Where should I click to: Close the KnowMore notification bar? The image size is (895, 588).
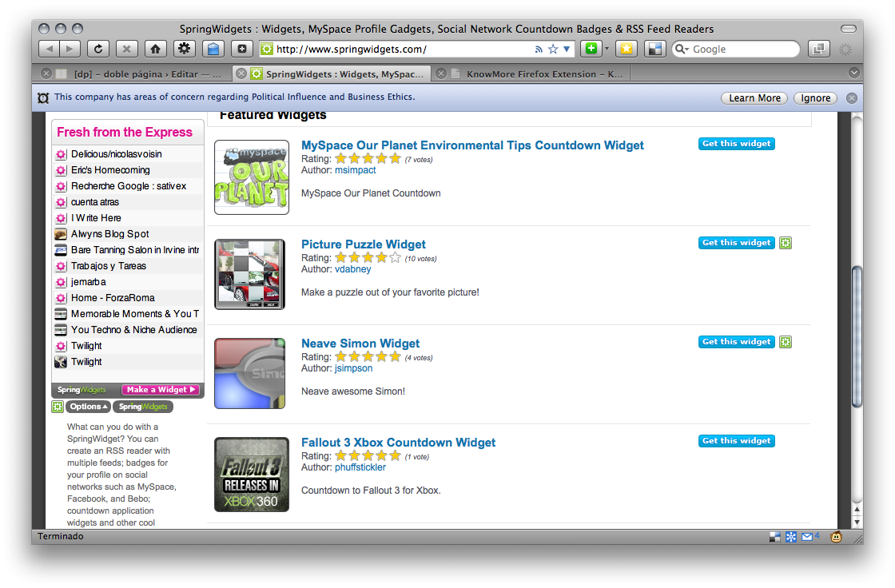[852, 98]
